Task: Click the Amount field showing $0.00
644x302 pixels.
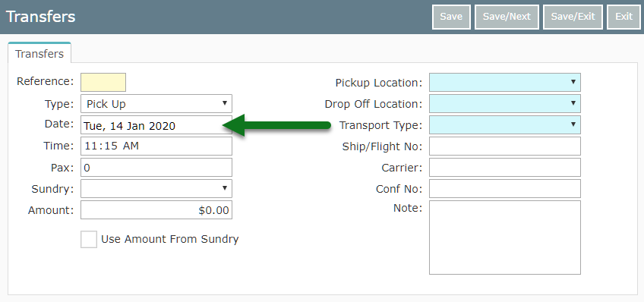Action: (x=156, y=209)
